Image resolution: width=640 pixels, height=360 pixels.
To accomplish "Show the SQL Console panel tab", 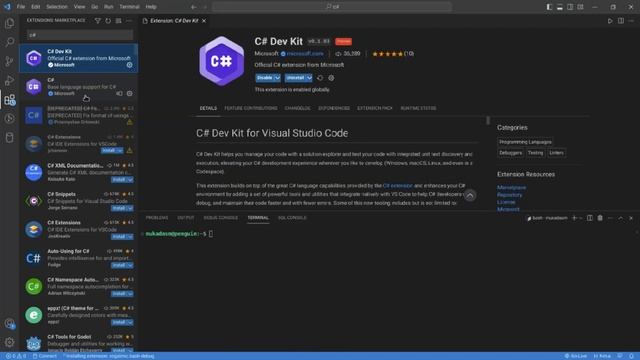I will (x=292, y=218).
